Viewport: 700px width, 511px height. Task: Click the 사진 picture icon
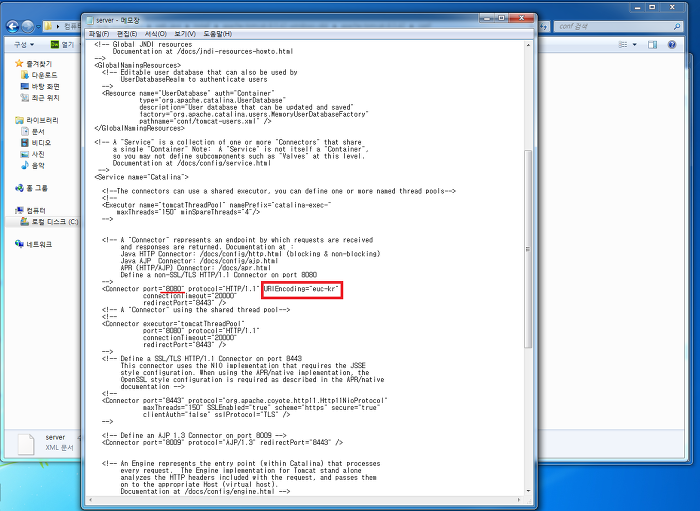click(25, 154)
